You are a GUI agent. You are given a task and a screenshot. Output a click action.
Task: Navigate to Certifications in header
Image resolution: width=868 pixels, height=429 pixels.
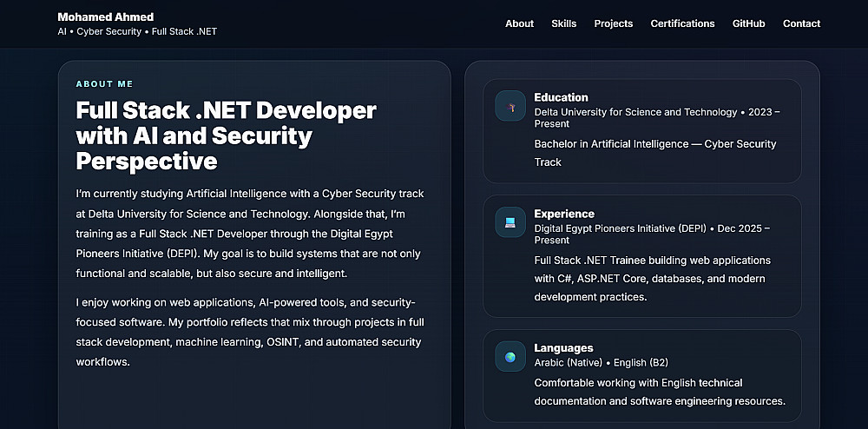click(682, 23)
